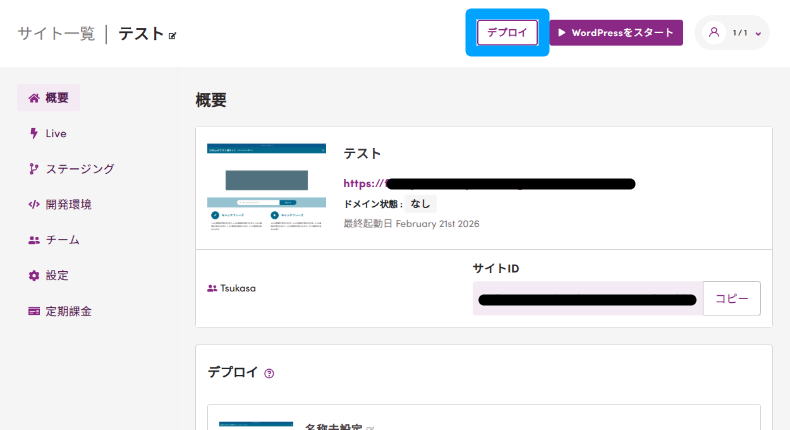Viewport: 790px width, 430px height.
Task: Open 開発環境 in the sidebar
Action: [x=59, y=205]
